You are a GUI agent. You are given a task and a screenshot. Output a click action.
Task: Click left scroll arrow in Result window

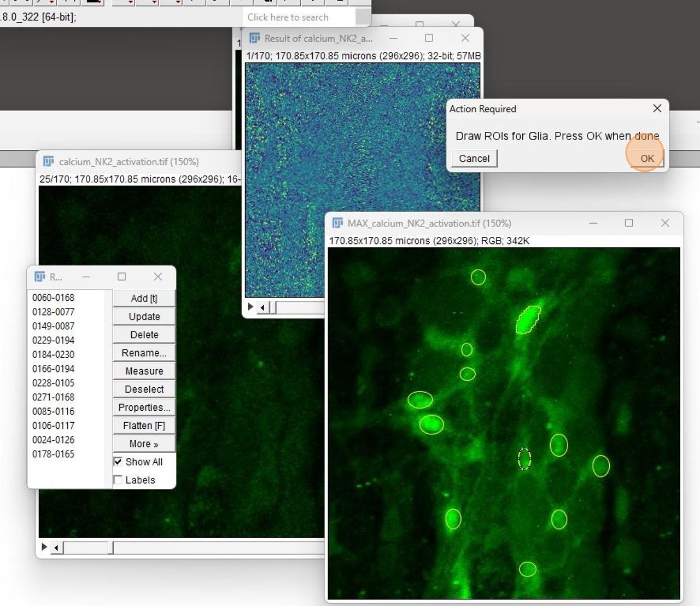pyautogui.click(x=263, y=307)
